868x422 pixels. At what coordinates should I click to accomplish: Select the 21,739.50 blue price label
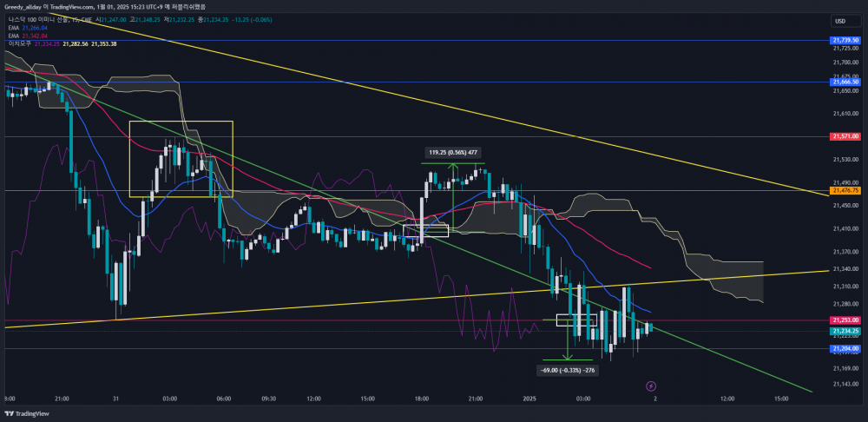click(x=844, y=41)
